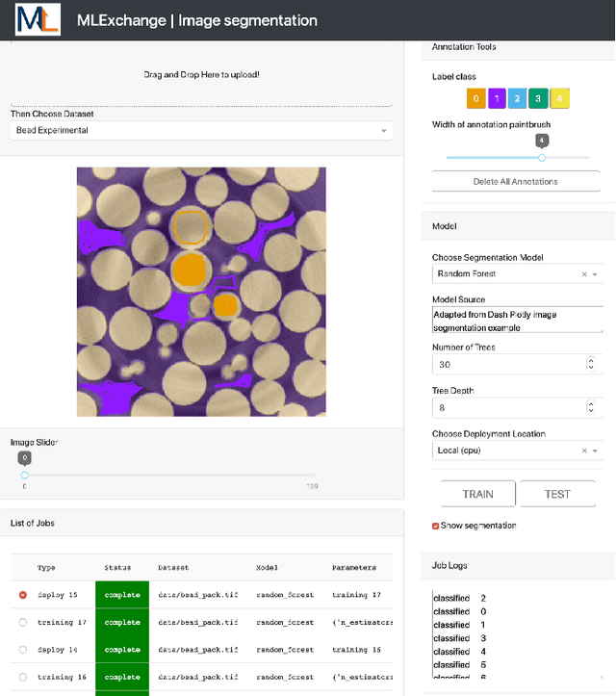Select the deploy 15 job radio button
The width and height of the screenshot is (616, 696).
(x=23, y=595)
